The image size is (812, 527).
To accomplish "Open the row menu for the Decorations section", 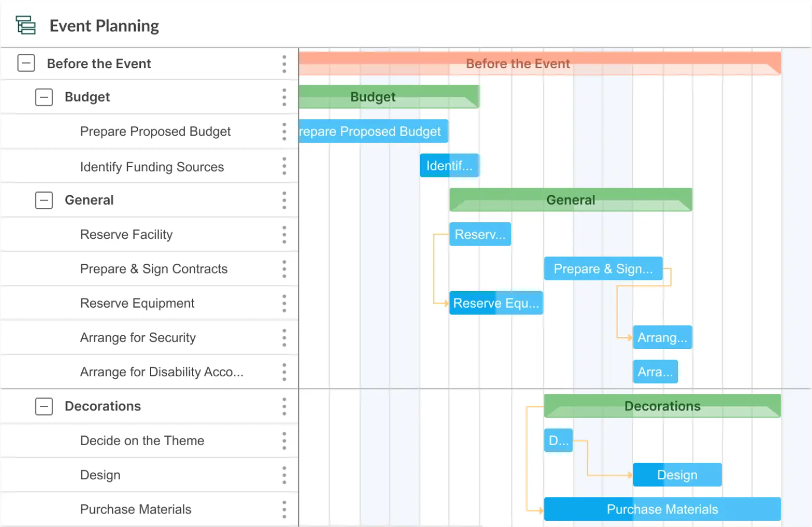I will [284, 406].
